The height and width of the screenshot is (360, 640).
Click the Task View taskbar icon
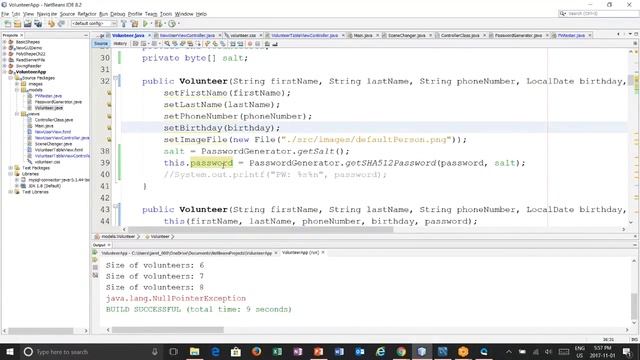(x=173, y=351)
